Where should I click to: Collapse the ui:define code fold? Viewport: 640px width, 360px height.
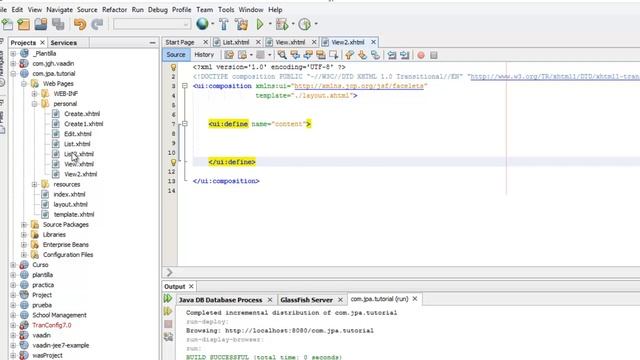click(184, 124)
